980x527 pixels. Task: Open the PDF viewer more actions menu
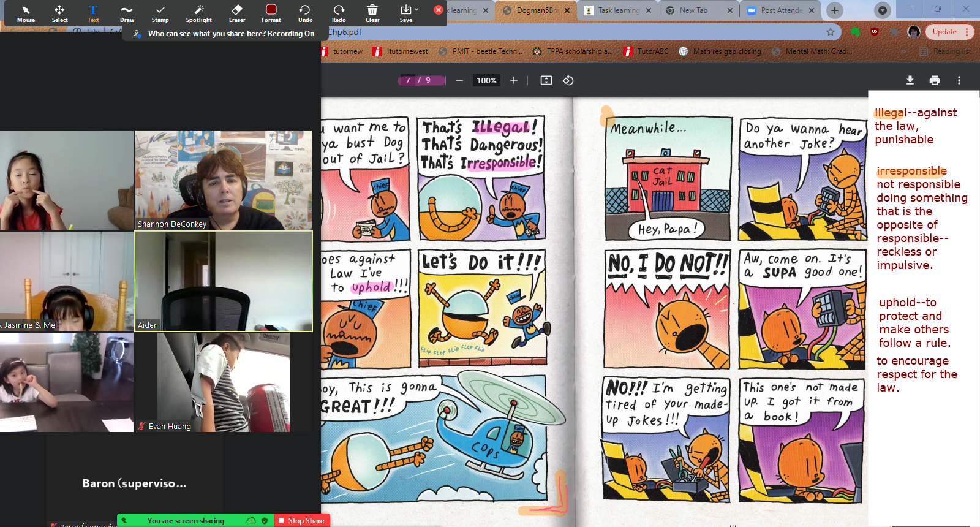959,80
